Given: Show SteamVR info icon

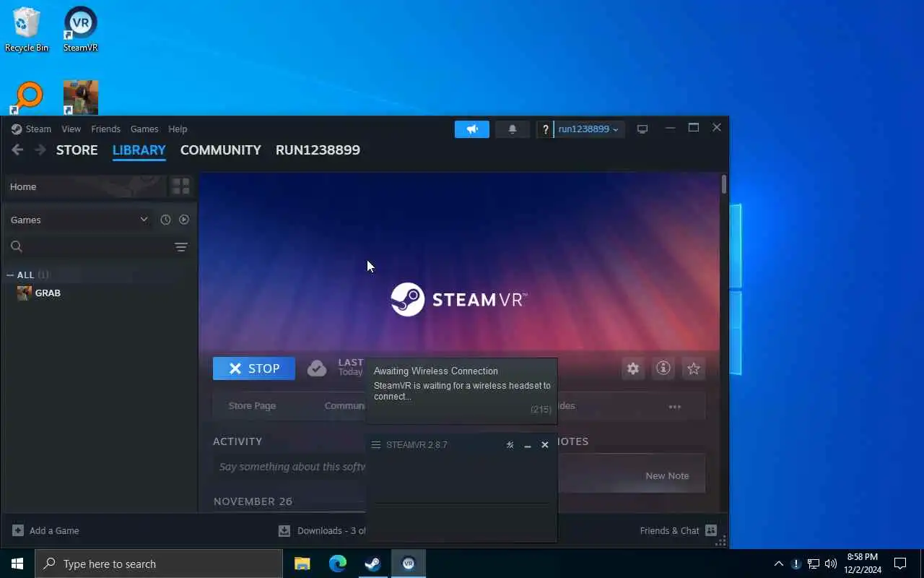Looking at the screenshot, I should pos(663,368).
